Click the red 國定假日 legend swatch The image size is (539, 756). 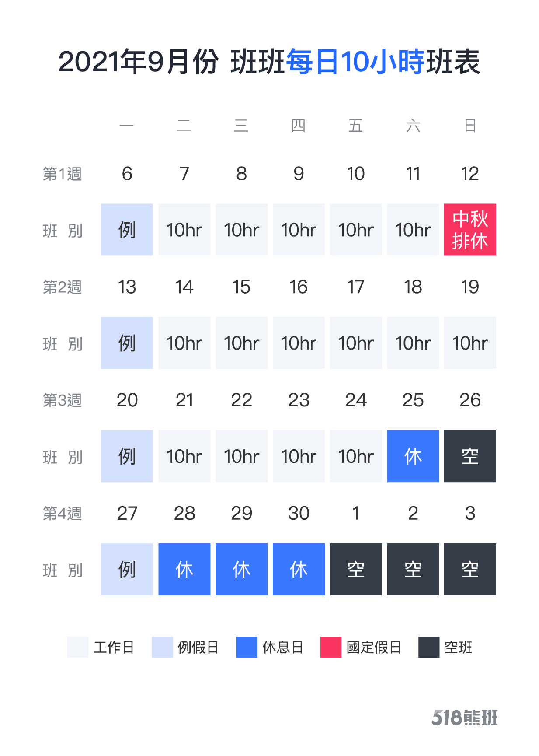click(x=331, y=647)
